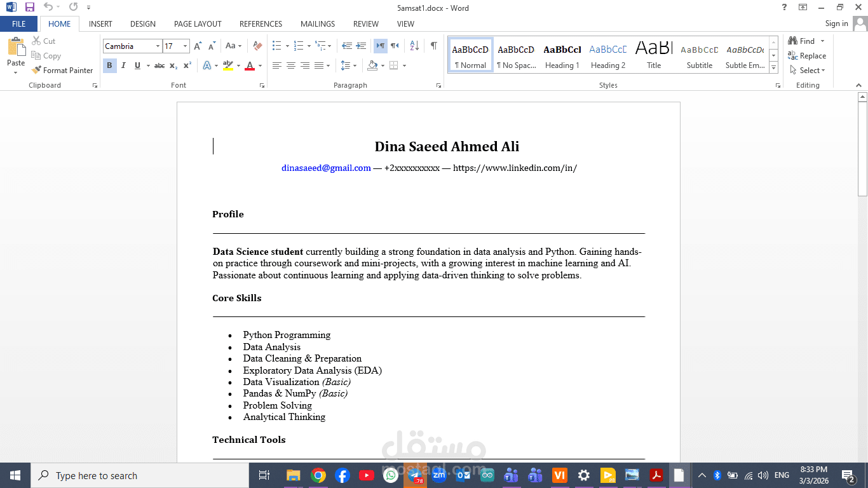Click the Sign in link
Viewport: 868px width, 488px height.
pyautogui.click(x=836, y=24)
